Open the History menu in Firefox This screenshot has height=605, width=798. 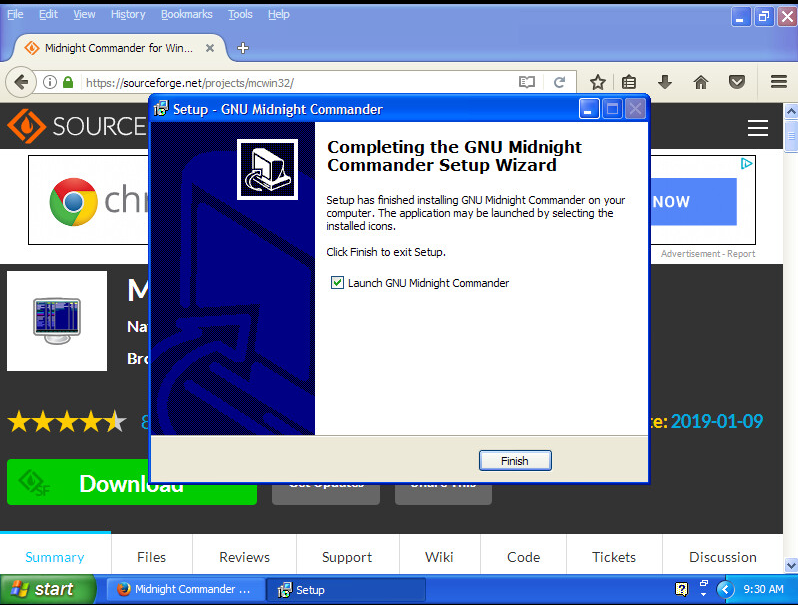(x=128, y=14)
